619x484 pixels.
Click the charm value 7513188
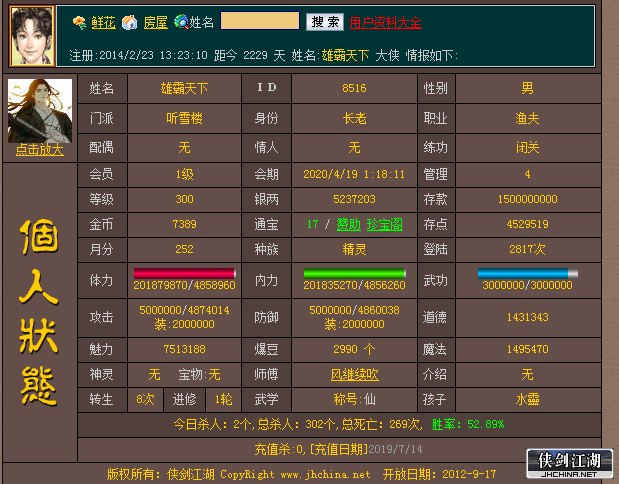184,349
